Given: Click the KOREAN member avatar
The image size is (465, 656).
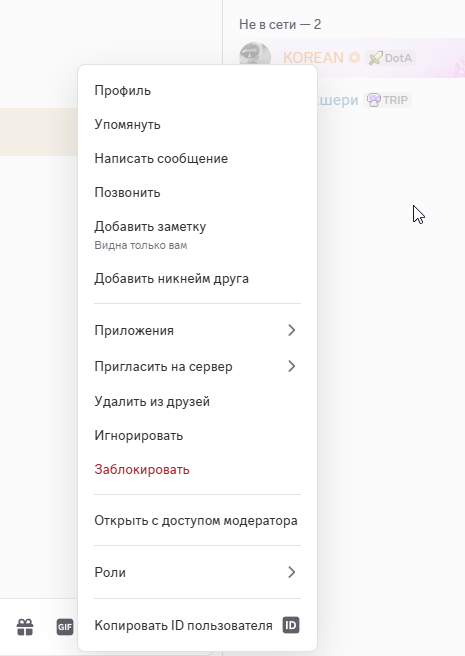Looking at the screenshot, I should [x=254, y=54].
